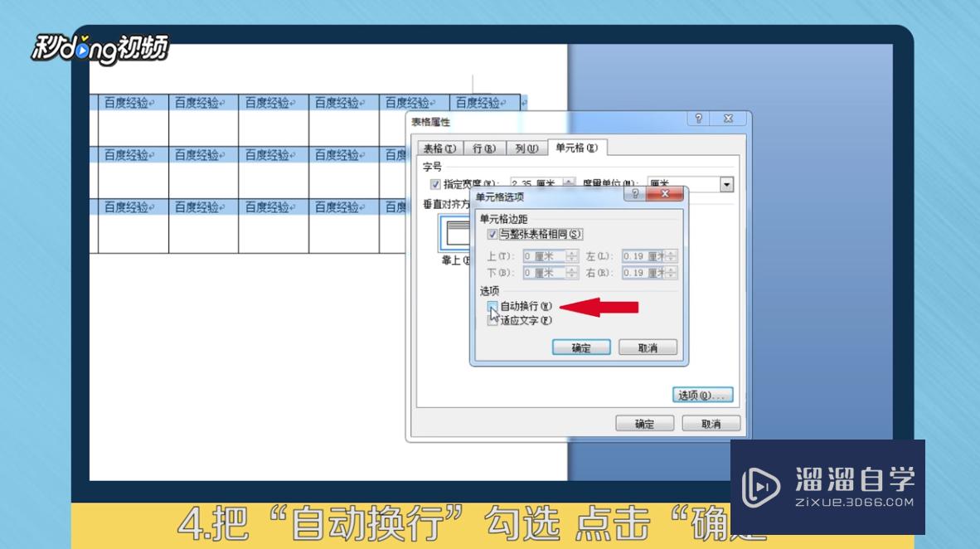The width and height of the screenshot is (980, 549).
Task: Open the 度量单位 dropdown arrow
Action: (726, 184)
